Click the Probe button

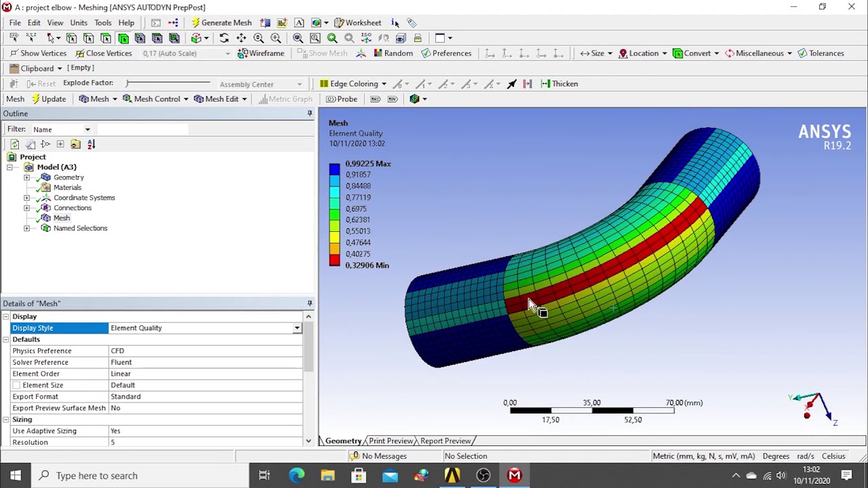[x=341, y=99]
